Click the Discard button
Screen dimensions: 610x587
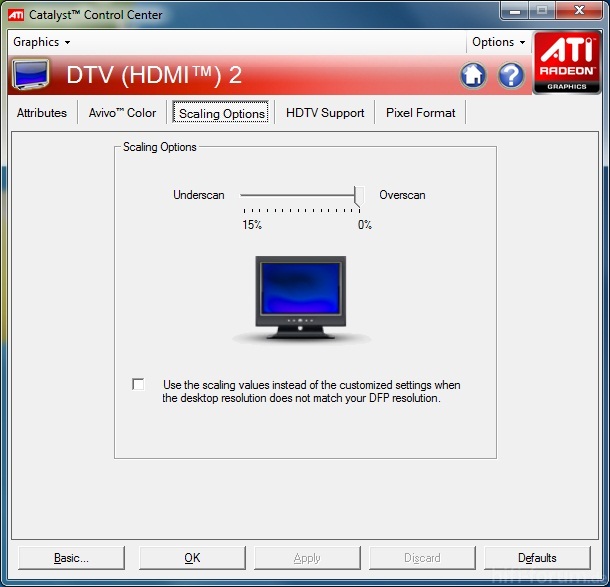click(422, 558)
